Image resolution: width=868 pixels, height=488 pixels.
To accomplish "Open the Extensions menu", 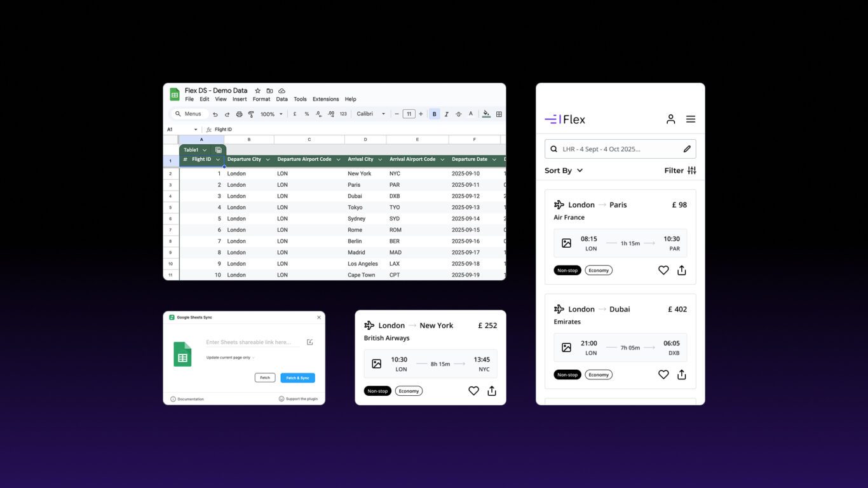I will [325, 99].
